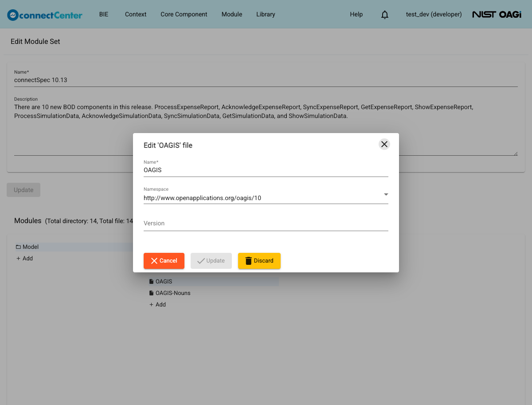Click the dialog Name field containing OAGIS

[266, 170]
